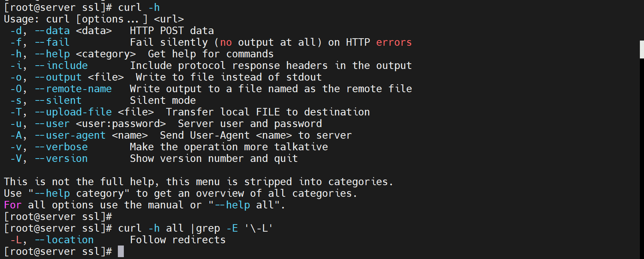Click the --output option text
Image resolution: width=644 pixels, height=259 pixels.
coord(59,77)
